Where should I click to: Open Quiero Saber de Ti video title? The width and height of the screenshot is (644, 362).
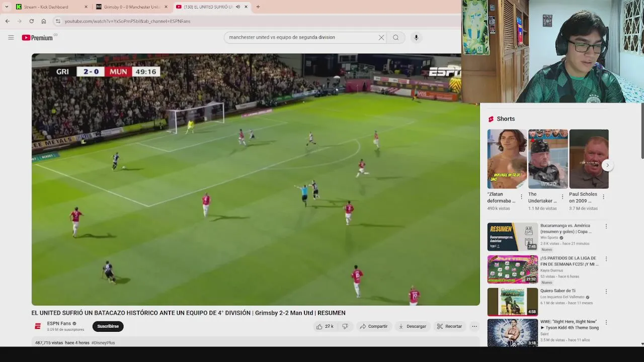click(557, 291)
